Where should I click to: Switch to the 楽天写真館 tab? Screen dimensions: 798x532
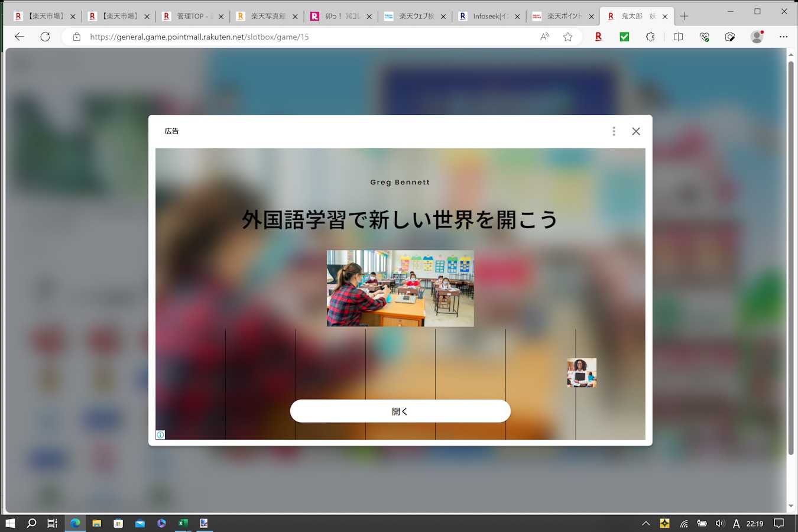click(266, 17)
